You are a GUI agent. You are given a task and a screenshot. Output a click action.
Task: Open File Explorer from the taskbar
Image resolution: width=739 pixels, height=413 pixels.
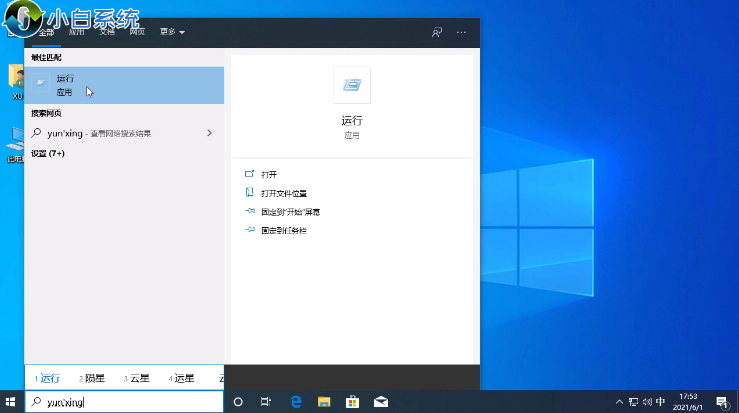(324, 401)
